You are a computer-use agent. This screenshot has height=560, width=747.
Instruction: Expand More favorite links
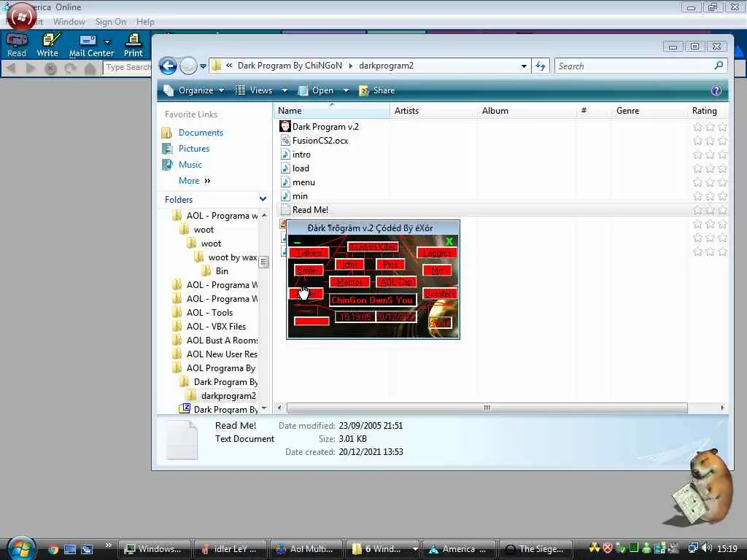coord(194,181)
